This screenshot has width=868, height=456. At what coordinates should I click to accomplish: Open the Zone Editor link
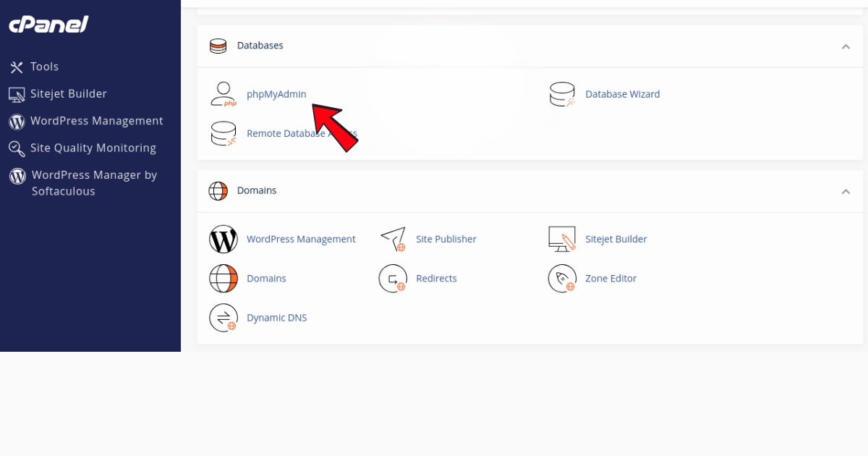[x=610, y=279]
